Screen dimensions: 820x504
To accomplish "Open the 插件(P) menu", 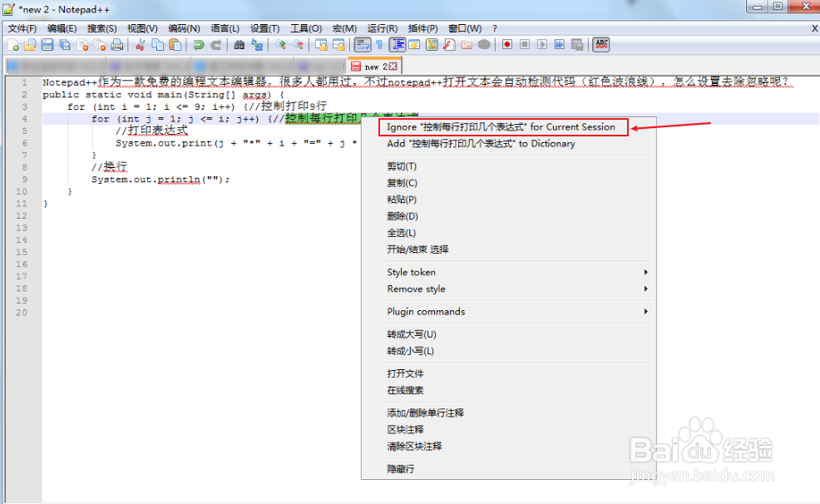I will pyautogui.click(x=422, y=28).
